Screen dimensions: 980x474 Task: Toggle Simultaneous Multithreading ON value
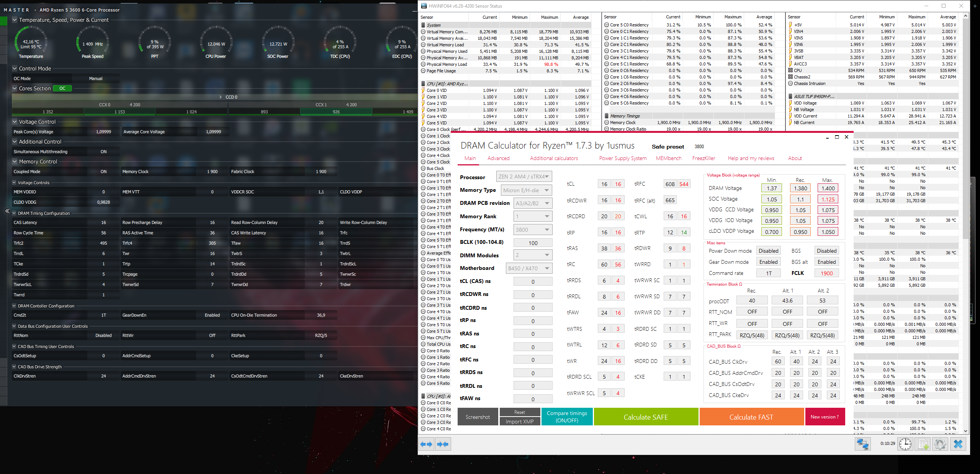(103, 152)
